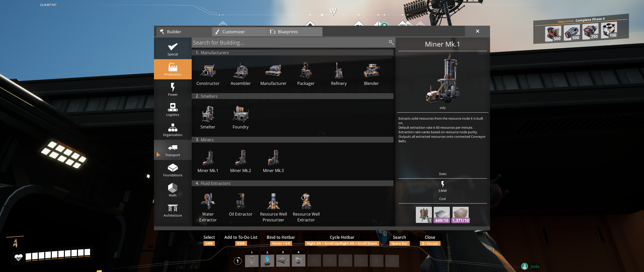Click the LMB Select hint
644x272 pixels.
tap(209, 243)
